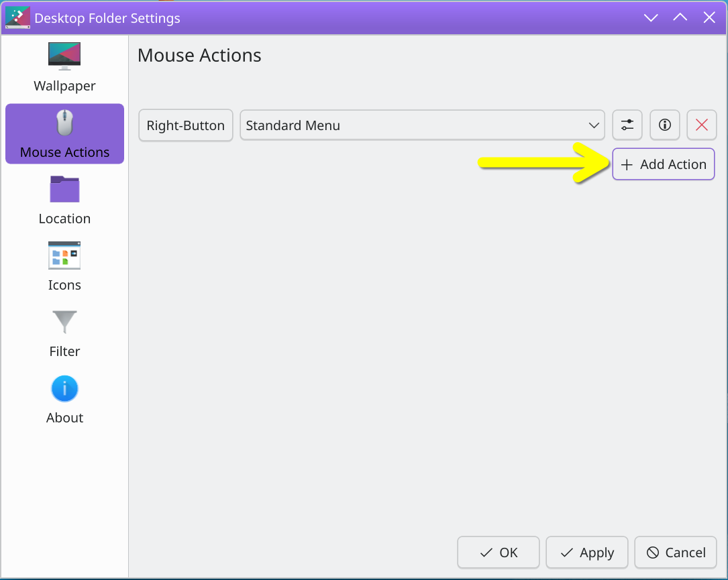The image size is (728, 580).
Task: Click the Desktop Folder Settings title bar icon
Action: (17, 17)
